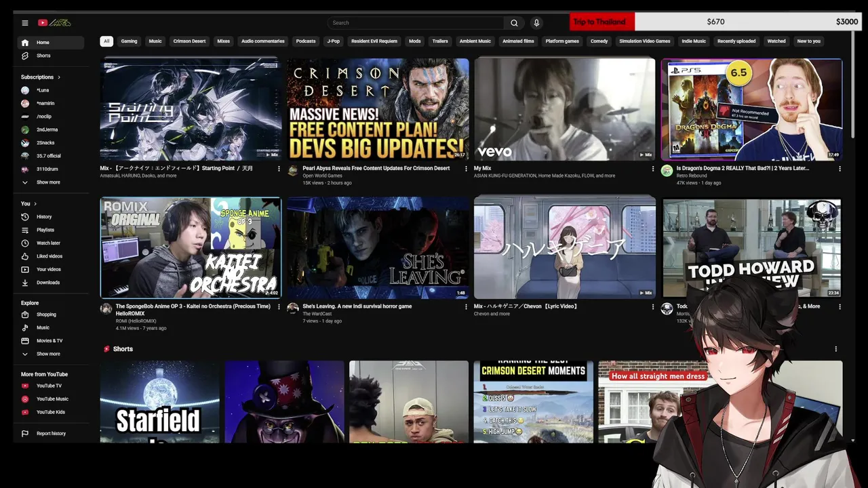Open Retro Rebound channel avatar

[x=667, y=171]
